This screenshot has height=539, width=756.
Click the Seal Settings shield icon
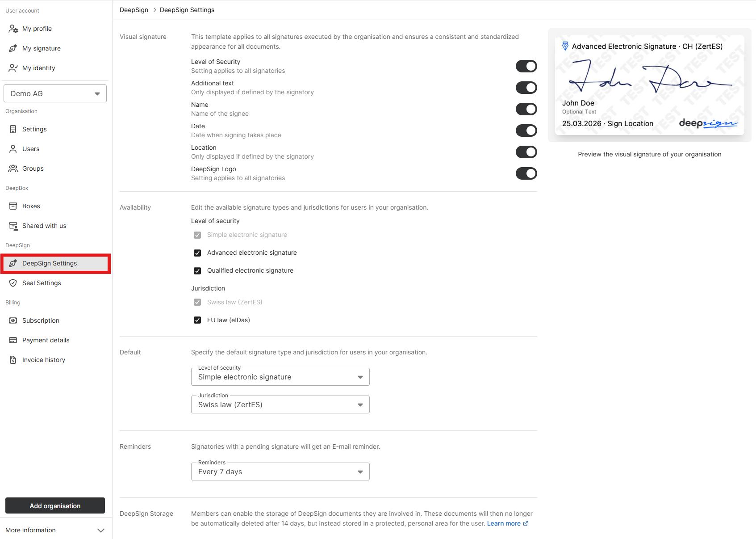point(13,283)
